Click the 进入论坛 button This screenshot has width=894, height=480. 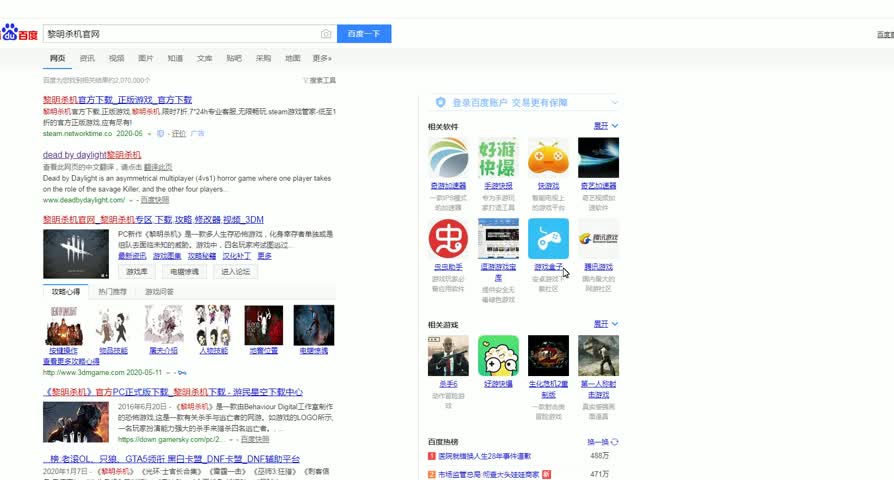[235, 271]
